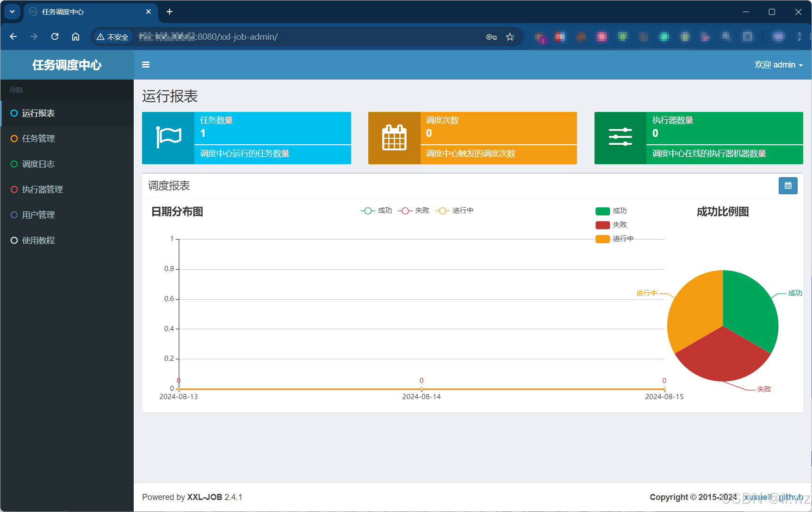The image size is (812, 512).
Task: Toggle 进行中 series in line chart legend
Action: [x=454, y=211]
